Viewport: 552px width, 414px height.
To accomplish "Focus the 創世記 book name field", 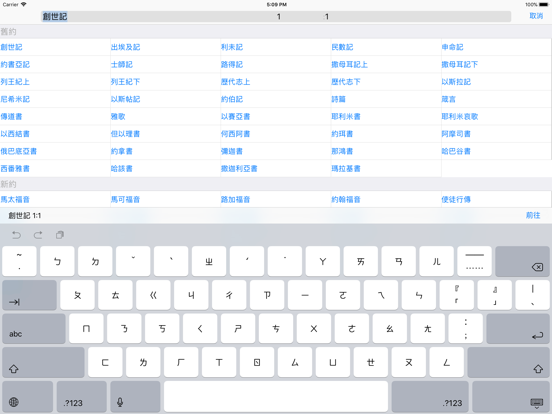I will [x=55, y=17].
